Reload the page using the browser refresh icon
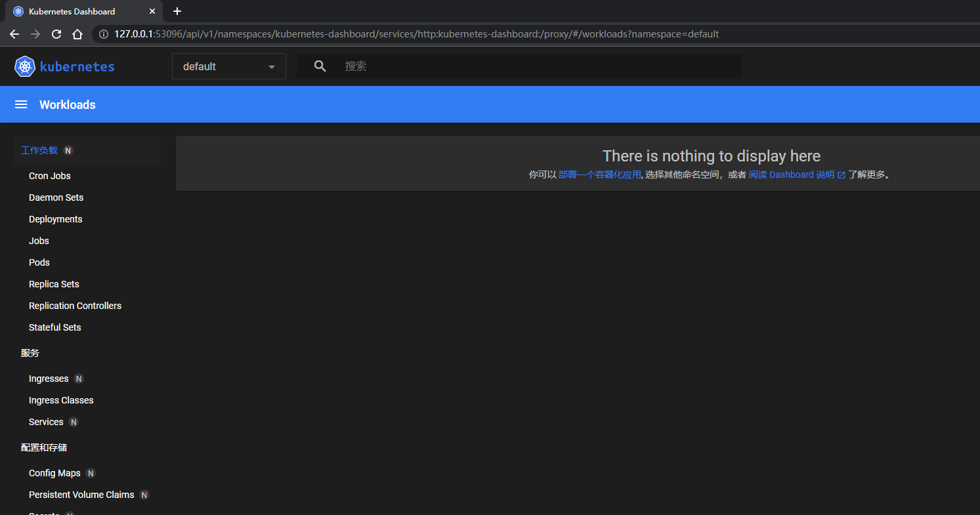The image size is (980, 515). click(56, 34)
